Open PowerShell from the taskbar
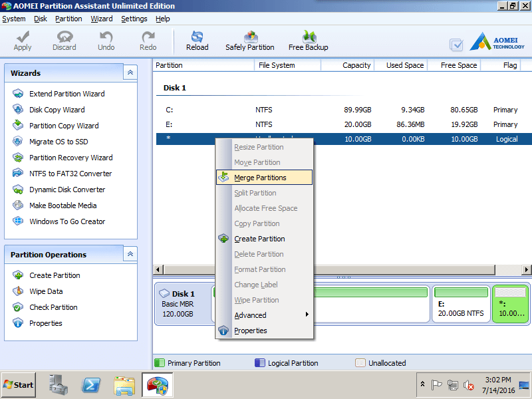Image resolution: width=532 pixels, height=399 pixels. tap(91, 385)
